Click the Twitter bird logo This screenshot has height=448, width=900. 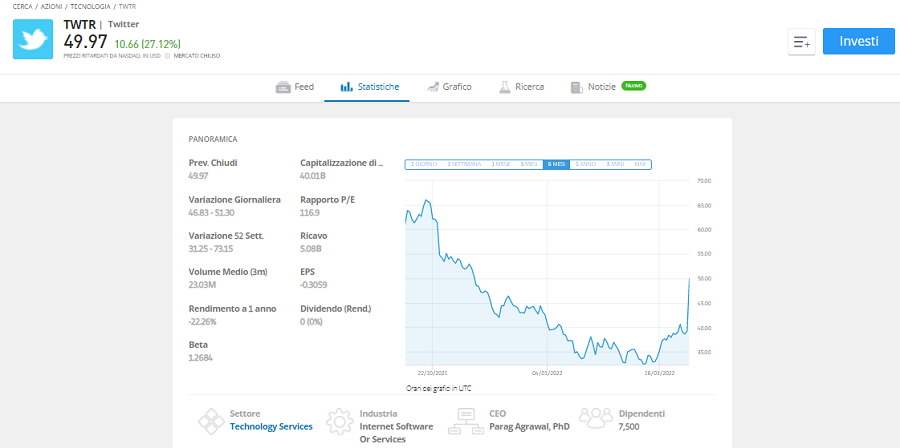pyautogui.click(x=33, y=39)
